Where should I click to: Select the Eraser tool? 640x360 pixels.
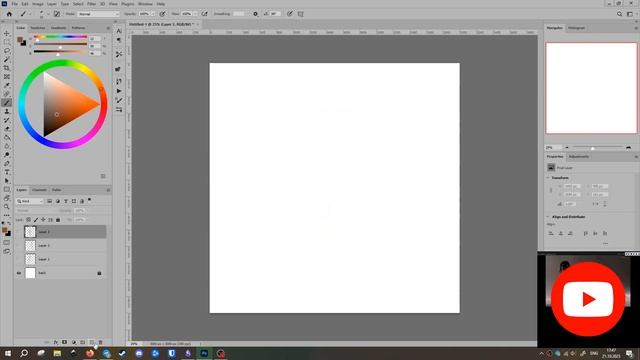point(7,129)
